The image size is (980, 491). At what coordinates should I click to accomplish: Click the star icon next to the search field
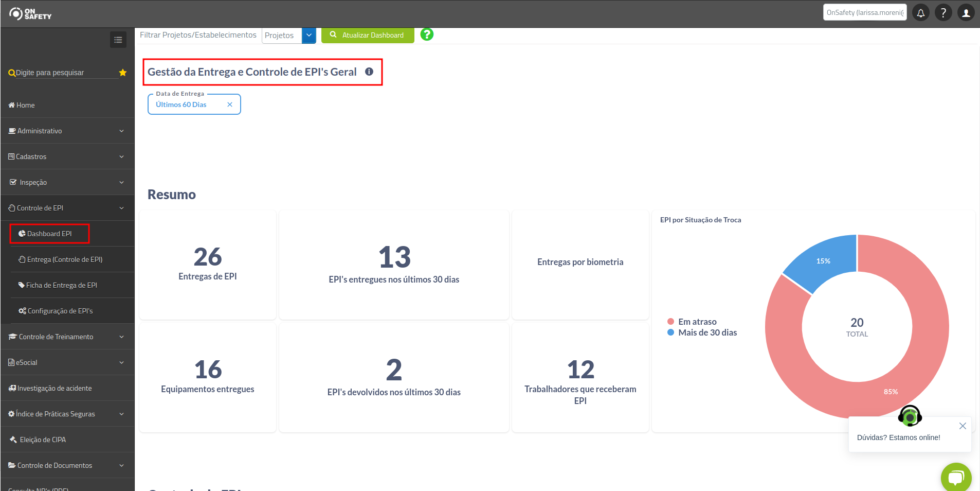click(x=123, y=73)
